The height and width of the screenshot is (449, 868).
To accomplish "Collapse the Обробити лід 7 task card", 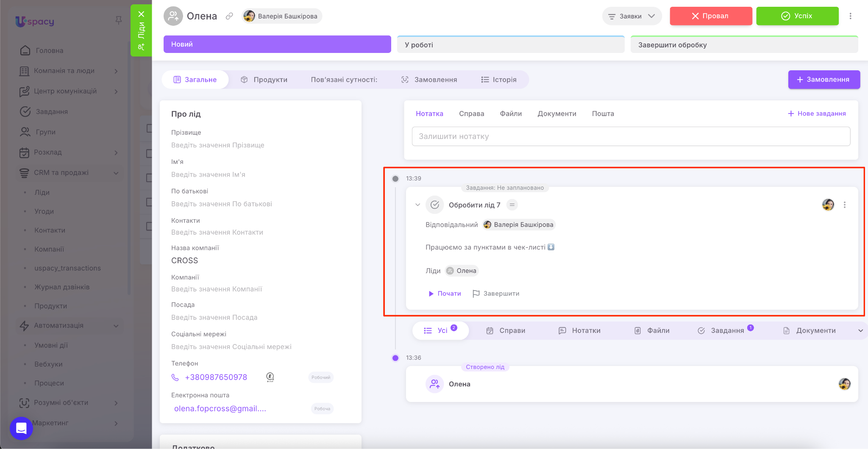I will [417, 205].
